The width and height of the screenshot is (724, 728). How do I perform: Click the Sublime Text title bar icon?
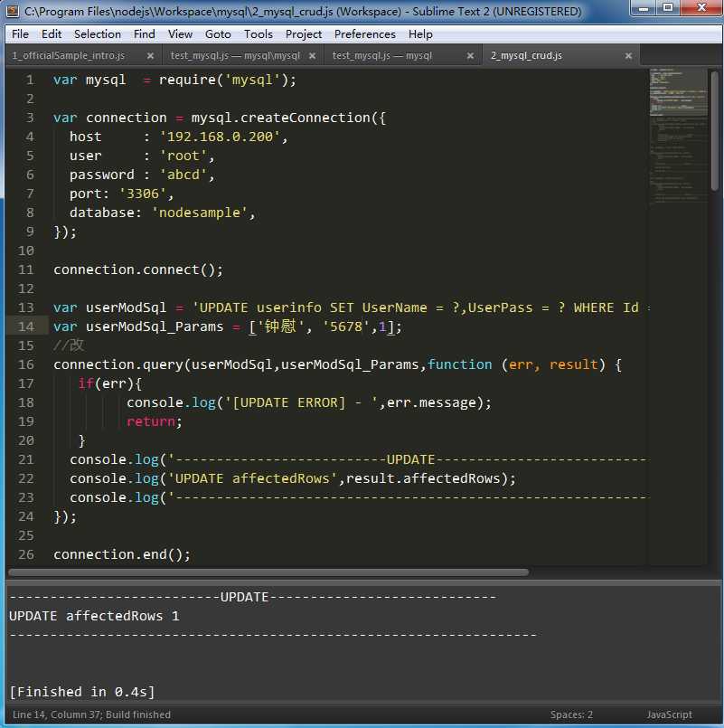tap(13, 11)
